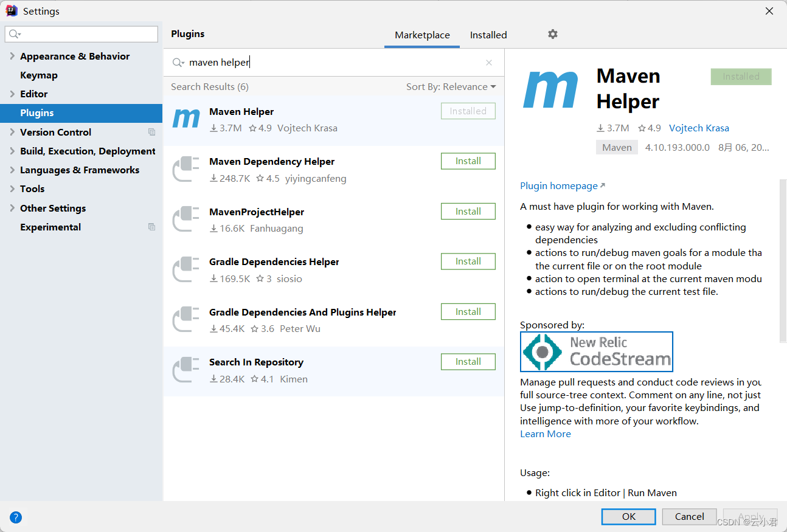The height and width of the screenshot is (532, 787).
Task: Expand the Editor settings section
Action: coord(13,94)
